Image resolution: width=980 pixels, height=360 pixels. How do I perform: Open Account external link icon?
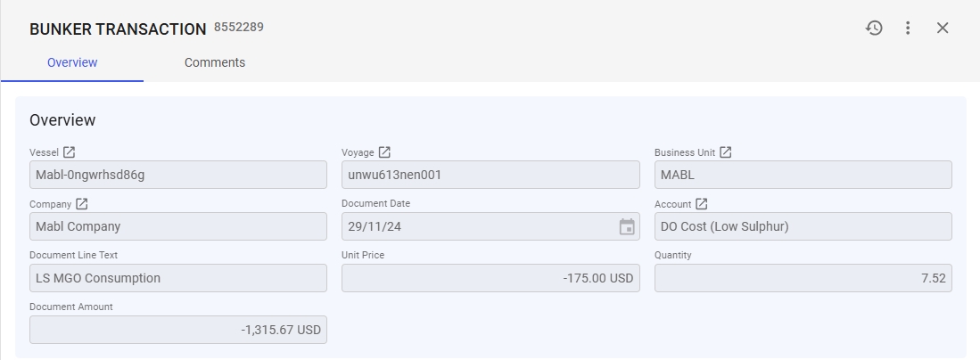click(x=702, y=204)
